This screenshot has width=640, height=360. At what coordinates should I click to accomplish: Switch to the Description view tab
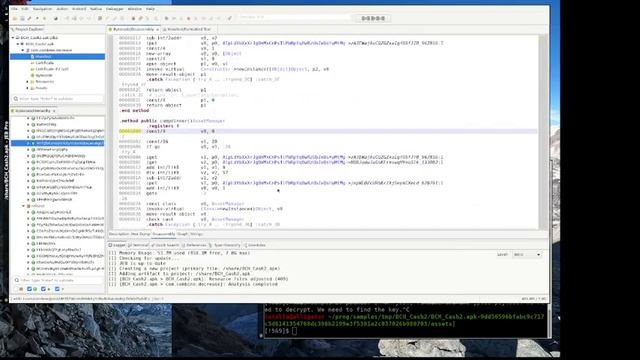click(119, 234)
